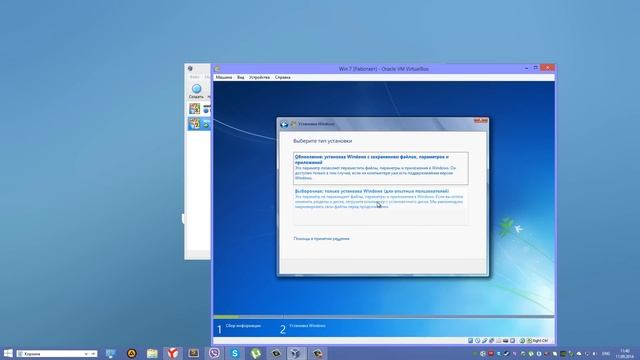Open the computer icon in taskbar
The height and width of the screenshot is (360, 640).
[x=111, y=353]
